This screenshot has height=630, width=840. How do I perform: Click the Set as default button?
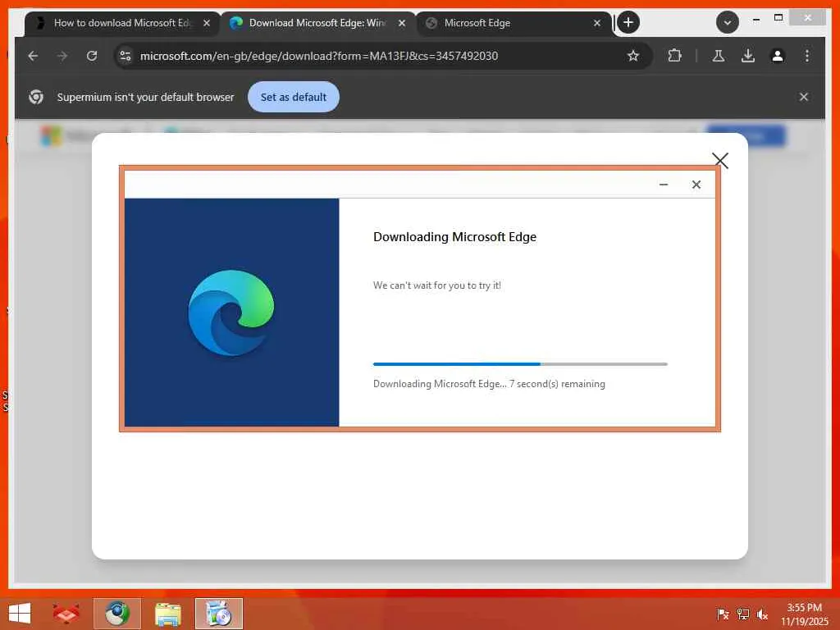tap(294, 97)
